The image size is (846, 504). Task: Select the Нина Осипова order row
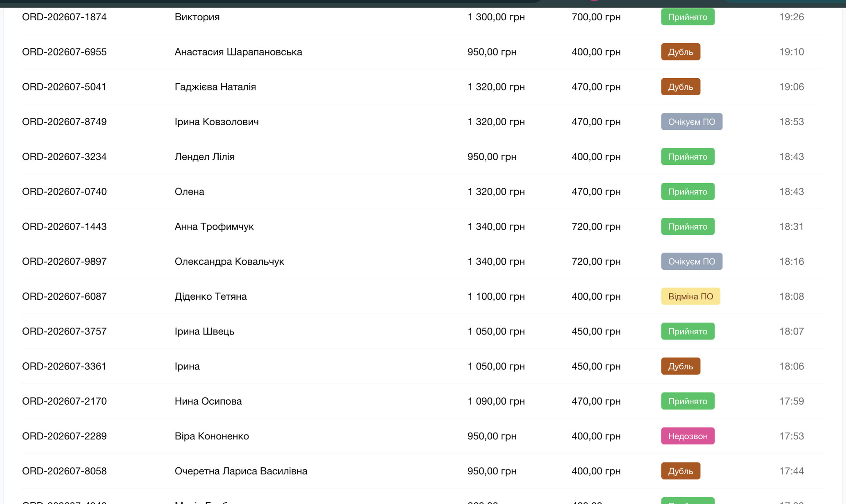[x=423, y=401]
